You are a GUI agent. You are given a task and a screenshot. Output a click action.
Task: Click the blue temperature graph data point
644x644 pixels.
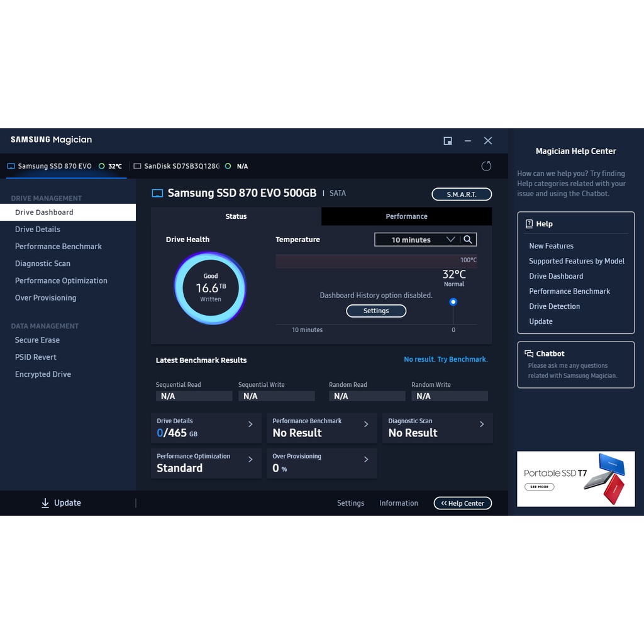click(x=453, y=302)
